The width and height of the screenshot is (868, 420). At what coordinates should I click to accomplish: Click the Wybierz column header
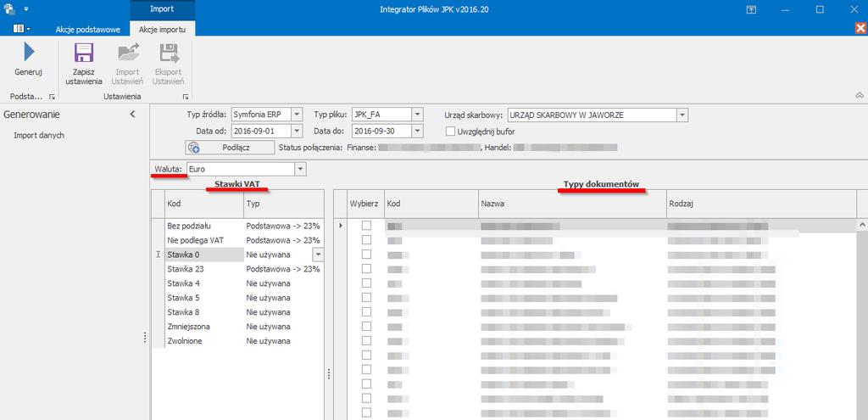(364, 204)
